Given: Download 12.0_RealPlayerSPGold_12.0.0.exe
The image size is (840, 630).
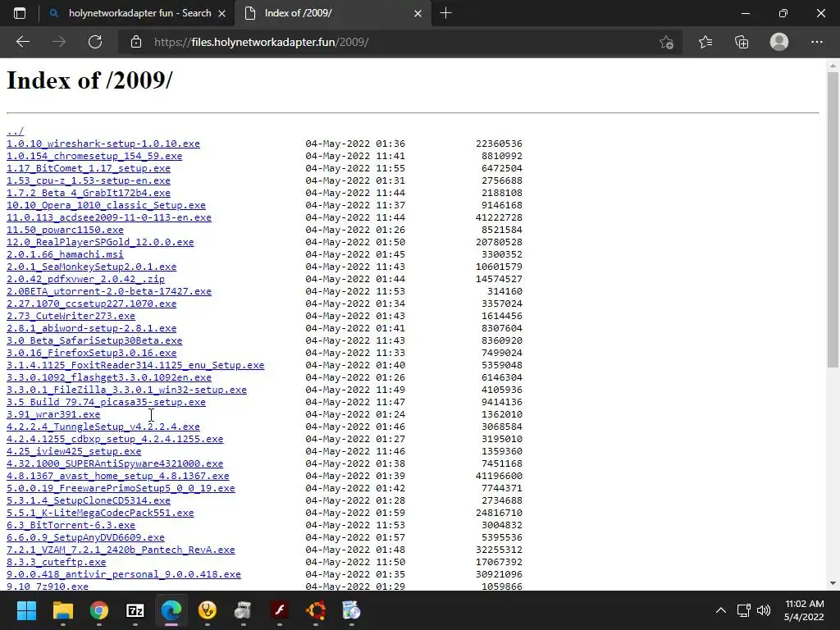Looking at the screenshot, I should click(100, 242).
